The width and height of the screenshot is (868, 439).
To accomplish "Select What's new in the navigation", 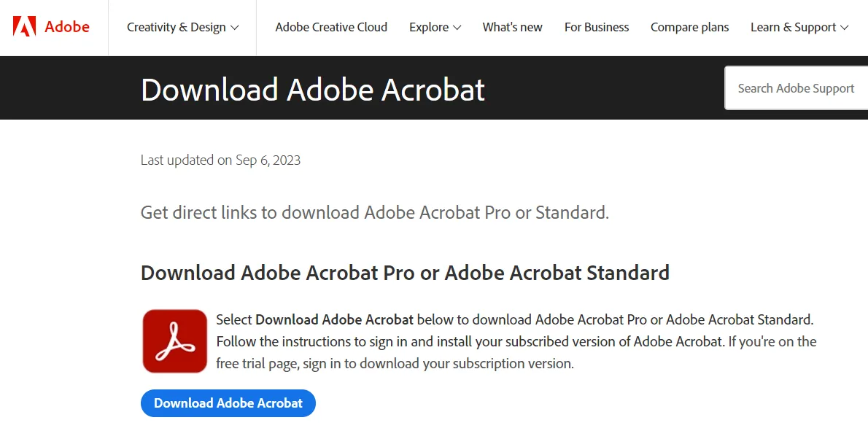I will pyautogui.click(x=512, y=27).
